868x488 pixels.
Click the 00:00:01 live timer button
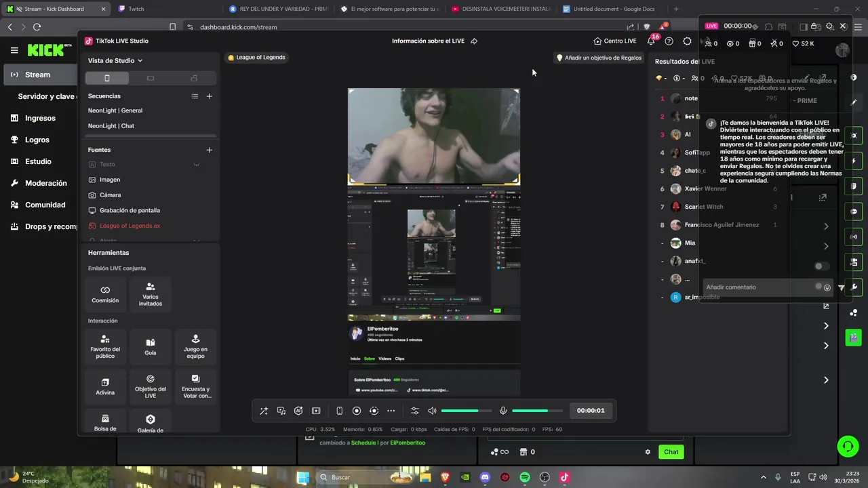click(591, 410)
